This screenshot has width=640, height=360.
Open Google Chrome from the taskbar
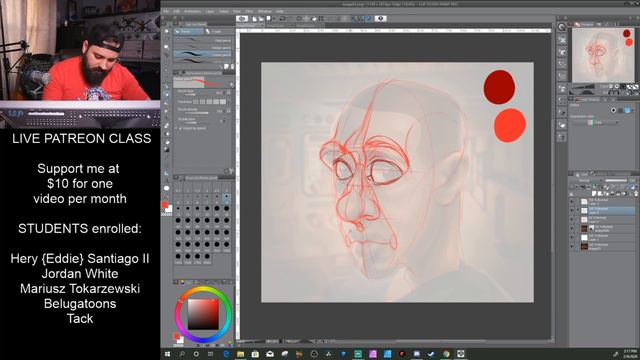[x=446, y=354]
